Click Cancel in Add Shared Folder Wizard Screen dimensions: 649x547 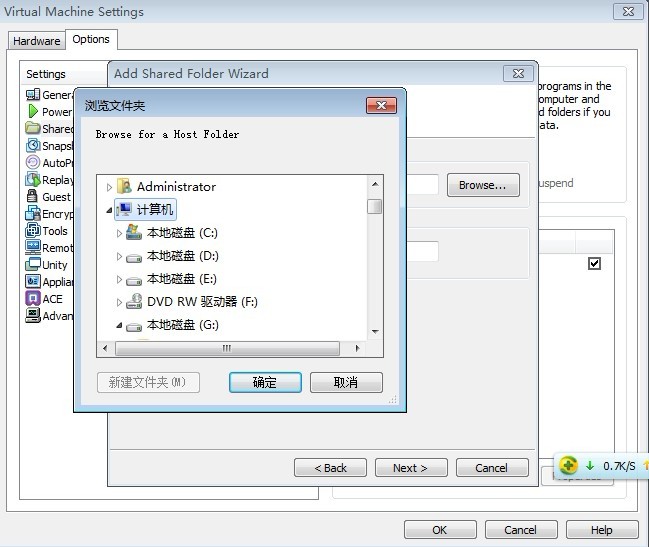click(x=492, y=468)
